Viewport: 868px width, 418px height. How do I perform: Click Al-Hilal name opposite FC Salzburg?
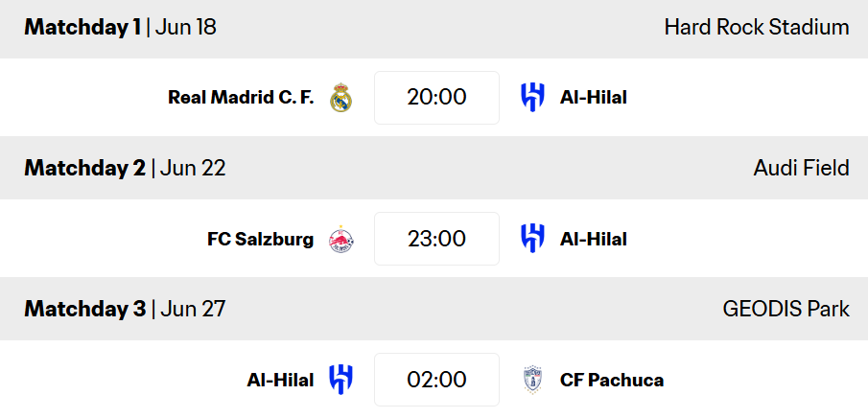(x=593, y=239)
